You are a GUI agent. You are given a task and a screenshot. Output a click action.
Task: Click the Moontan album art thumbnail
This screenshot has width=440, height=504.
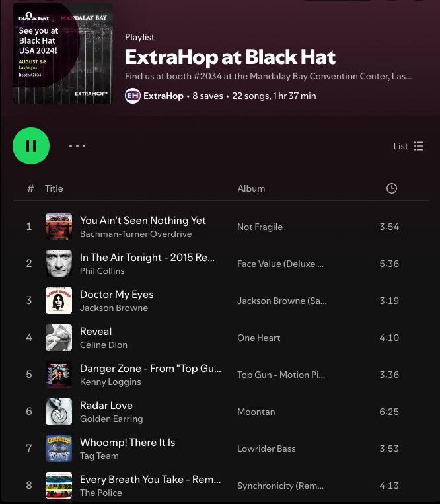(59, 412)
